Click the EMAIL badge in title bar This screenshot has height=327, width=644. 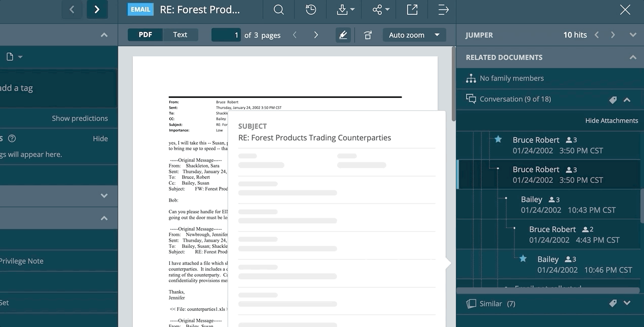pyautogui.click(x=140, y=10)
